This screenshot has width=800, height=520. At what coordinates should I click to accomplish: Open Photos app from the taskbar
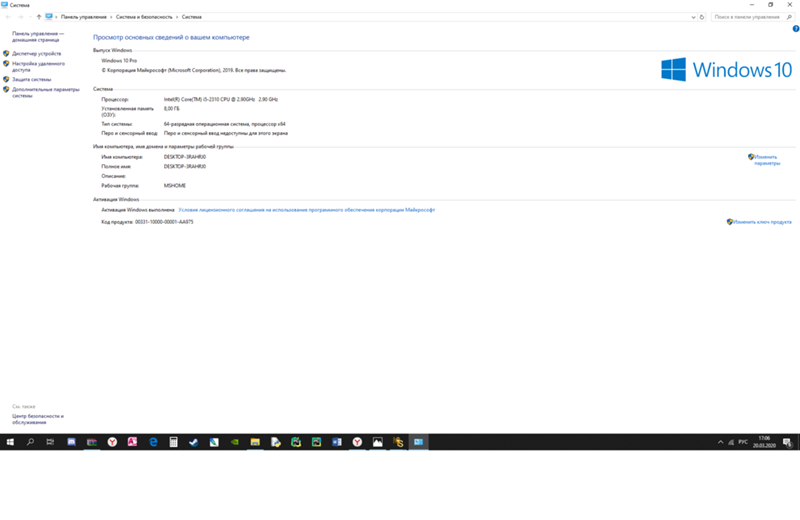tap(378, 442)
